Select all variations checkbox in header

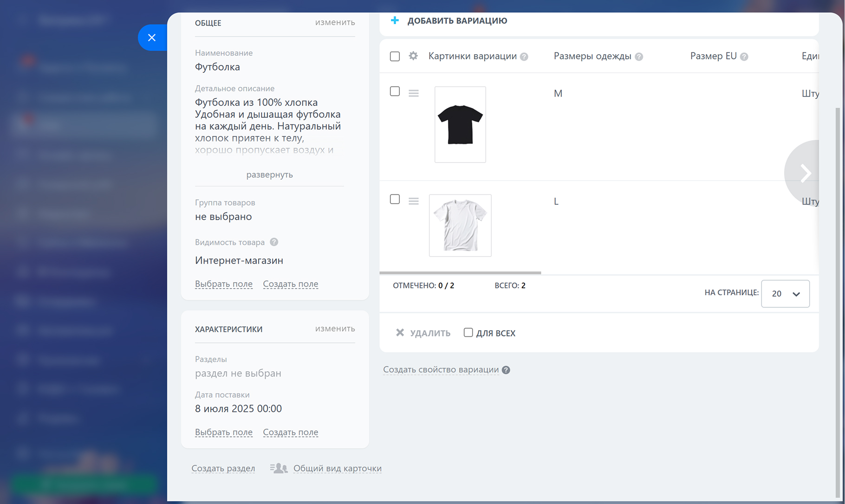click(395, 56)
